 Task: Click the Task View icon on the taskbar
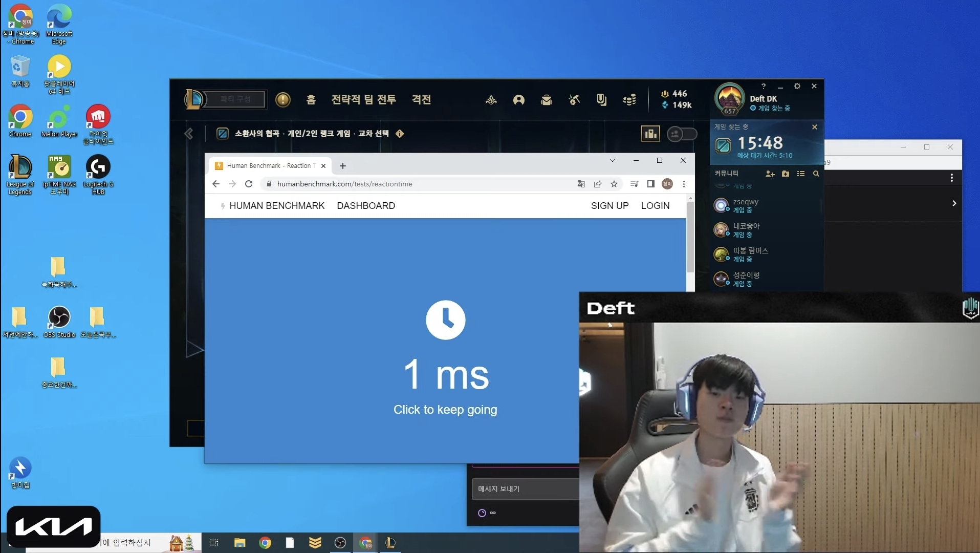tap(214, 543)
